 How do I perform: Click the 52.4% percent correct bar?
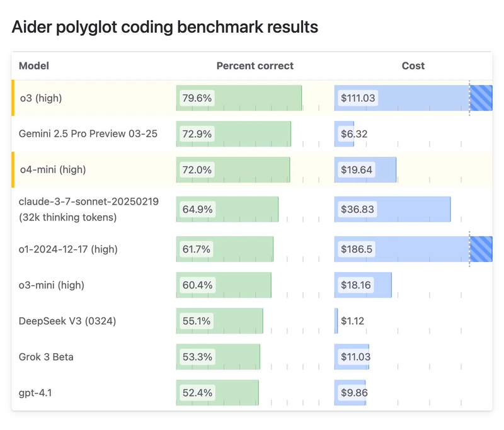coord(217,393)
